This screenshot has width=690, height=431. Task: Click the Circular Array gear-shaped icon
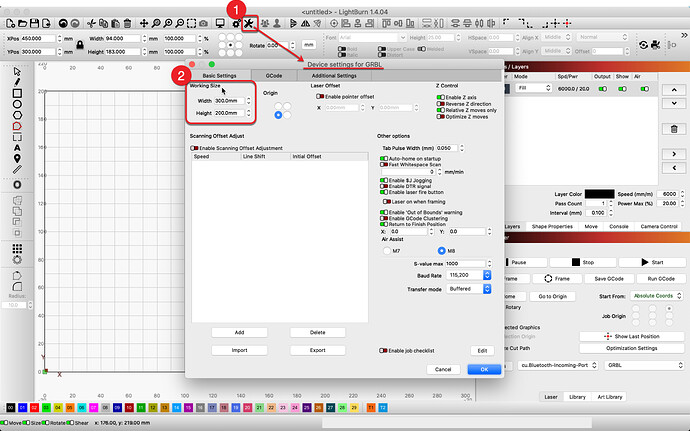click(17, 260)
